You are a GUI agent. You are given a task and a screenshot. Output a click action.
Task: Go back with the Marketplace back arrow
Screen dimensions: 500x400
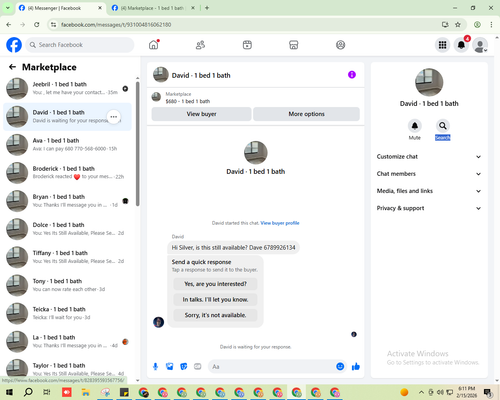(x=12, y=67)
